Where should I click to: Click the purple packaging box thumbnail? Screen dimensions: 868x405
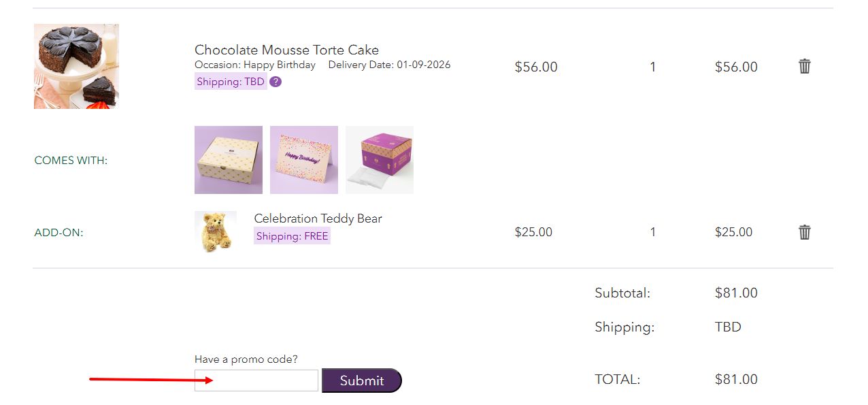[x=379, y=159]
